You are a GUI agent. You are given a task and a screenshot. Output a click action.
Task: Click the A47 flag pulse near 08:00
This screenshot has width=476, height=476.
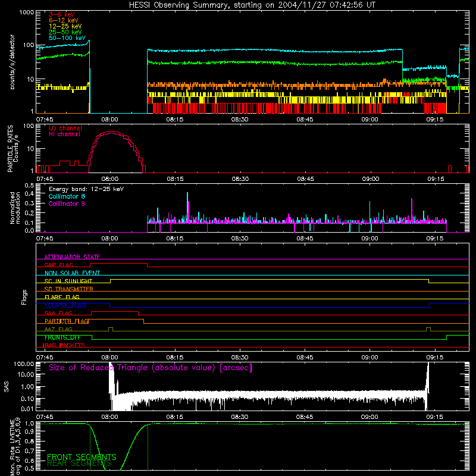(x=111, y=329)
